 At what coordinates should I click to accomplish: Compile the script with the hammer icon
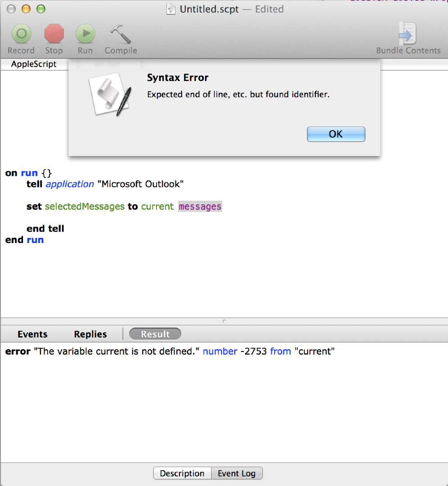point(121,33)
